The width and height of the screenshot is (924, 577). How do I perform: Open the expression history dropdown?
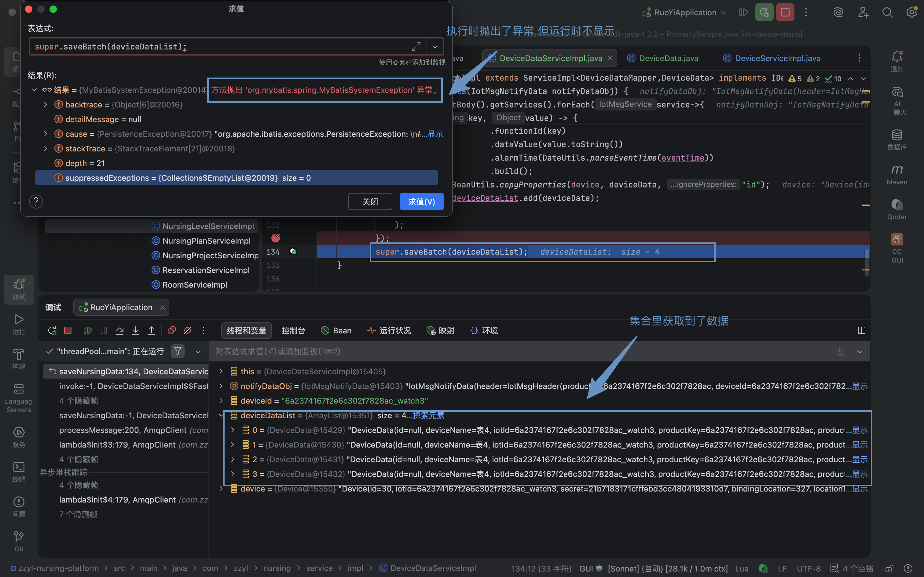pyautogui.click(x=435, y=47)
